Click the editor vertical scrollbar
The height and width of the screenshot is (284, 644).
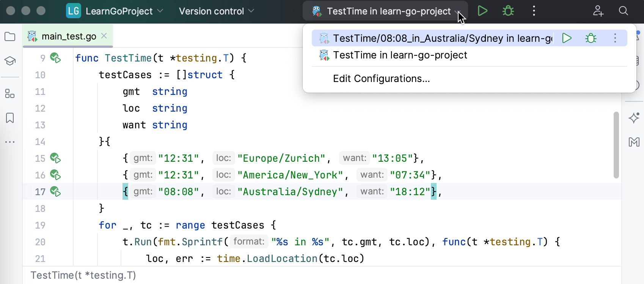pos(616,145)
